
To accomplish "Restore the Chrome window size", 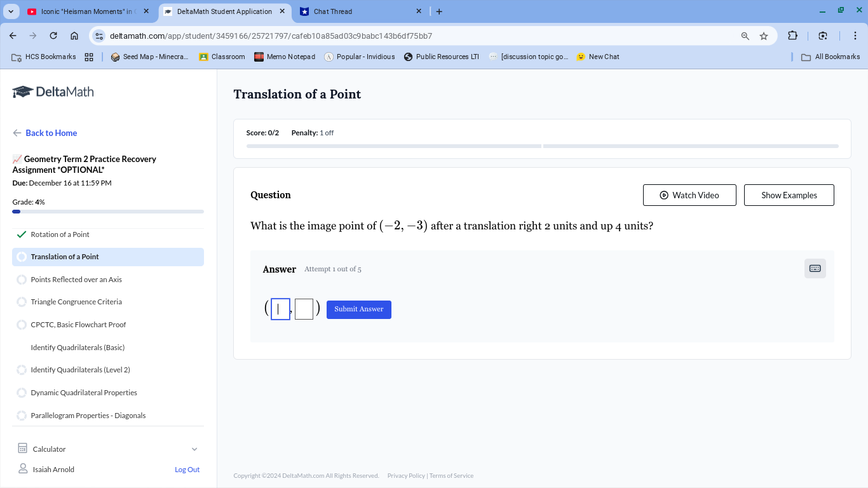I will (841, 11).
